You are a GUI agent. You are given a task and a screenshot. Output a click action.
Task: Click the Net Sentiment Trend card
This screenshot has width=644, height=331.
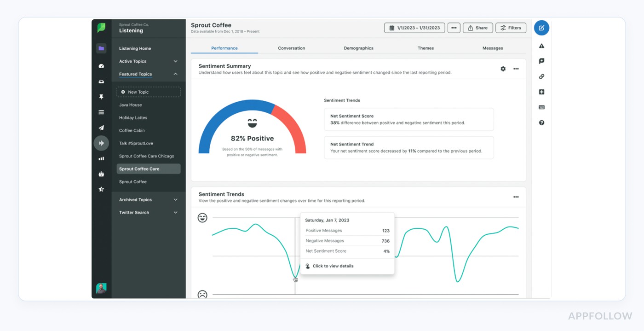pyautogui.click(x=409, y=148)
